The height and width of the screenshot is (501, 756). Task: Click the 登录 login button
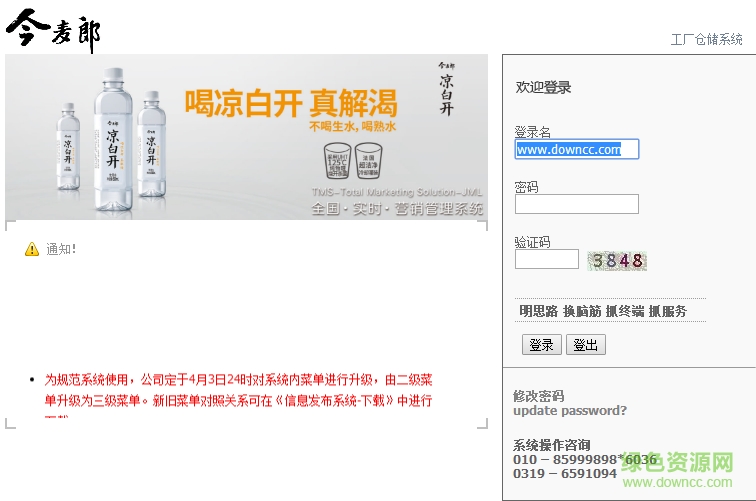pyautogui.click(x=541, y=345)
